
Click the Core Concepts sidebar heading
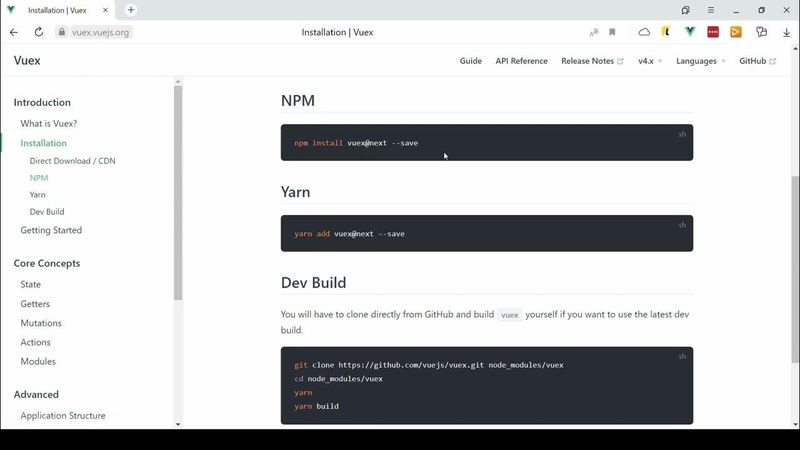[x=47, y=263]
